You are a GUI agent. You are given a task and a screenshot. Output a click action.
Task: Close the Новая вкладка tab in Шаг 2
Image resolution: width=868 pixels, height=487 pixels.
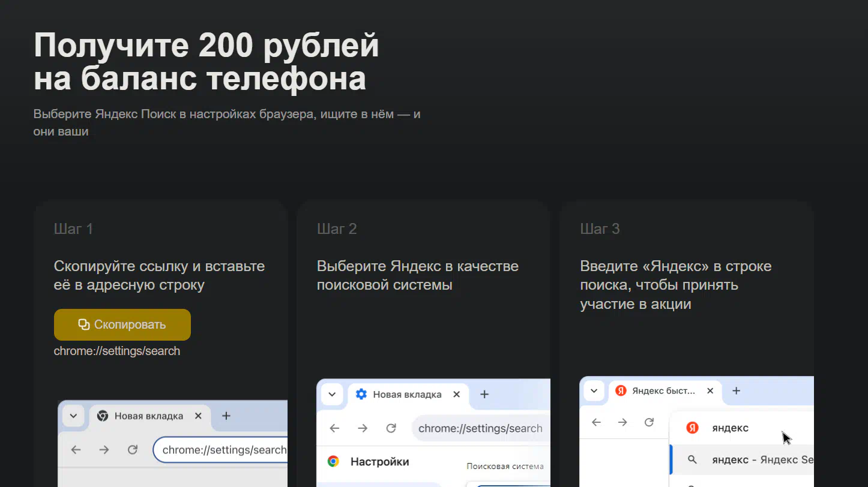coord(456,394)
